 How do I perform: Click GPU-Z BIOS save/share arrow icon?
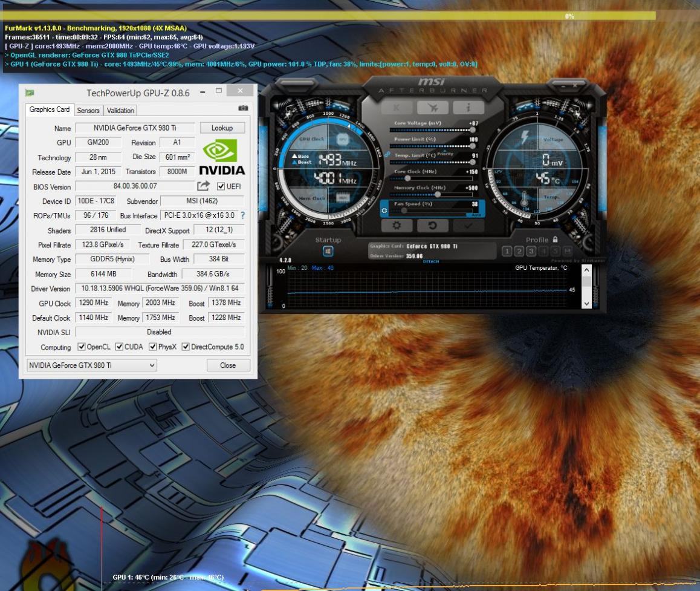coord(203,186)
